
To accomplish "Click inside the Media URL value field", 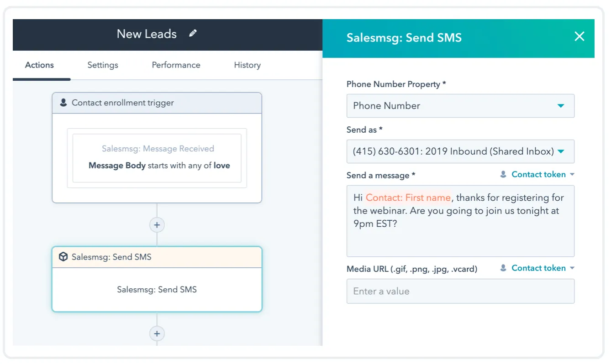I will 460,291.
